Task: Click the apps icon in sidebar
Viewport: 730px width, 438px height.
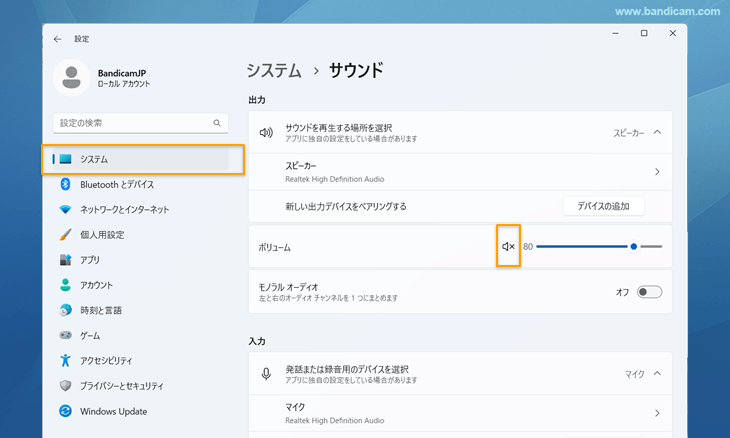Action: 65,260
